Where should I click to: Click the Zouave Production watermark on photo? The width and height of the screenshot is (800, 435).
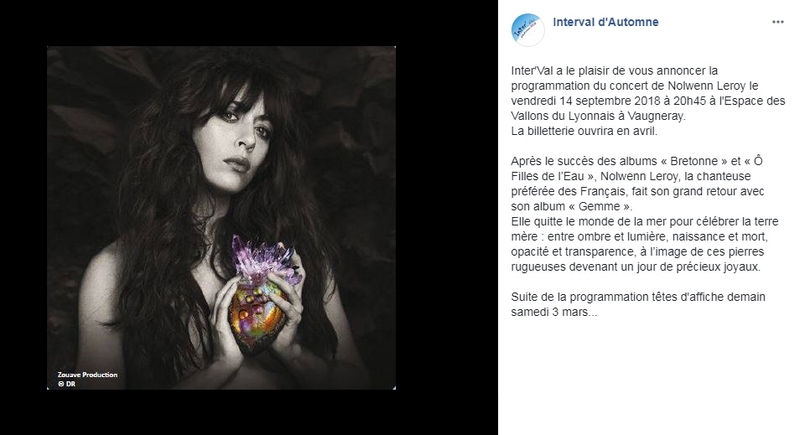(87, 375)
